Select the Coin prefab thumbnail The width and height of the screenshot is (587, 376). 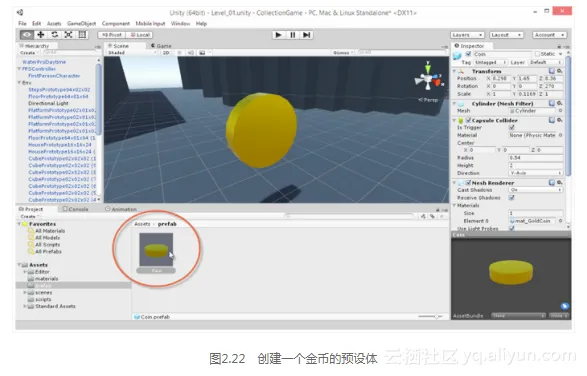[156, 249]
